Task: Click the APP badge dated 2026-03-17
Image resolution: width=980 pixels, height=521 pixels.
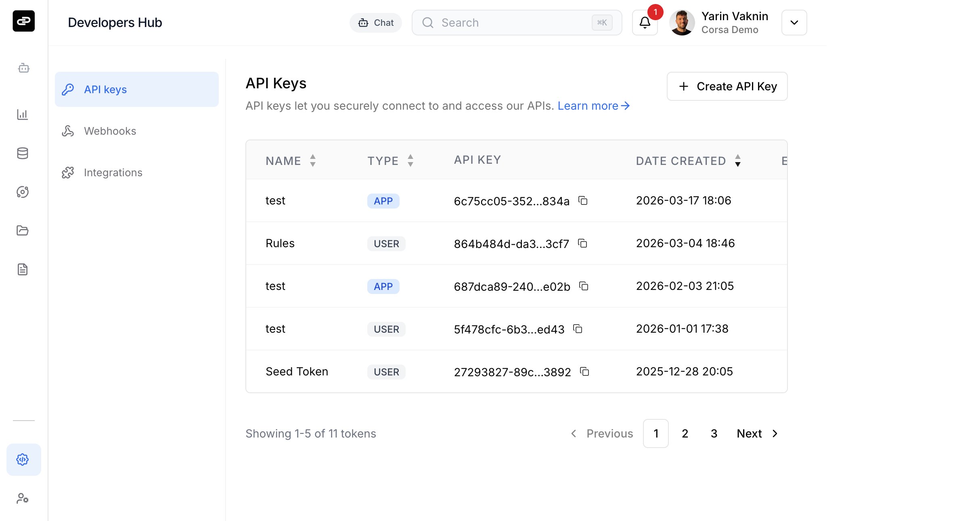Action: click(383, 201)
